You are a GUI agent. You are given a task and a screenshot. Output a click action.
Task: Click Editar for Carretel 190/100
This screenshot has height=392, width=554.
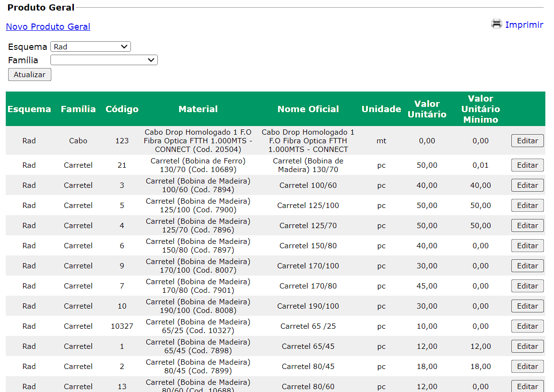pyautogui.click(x=527, y=306)
